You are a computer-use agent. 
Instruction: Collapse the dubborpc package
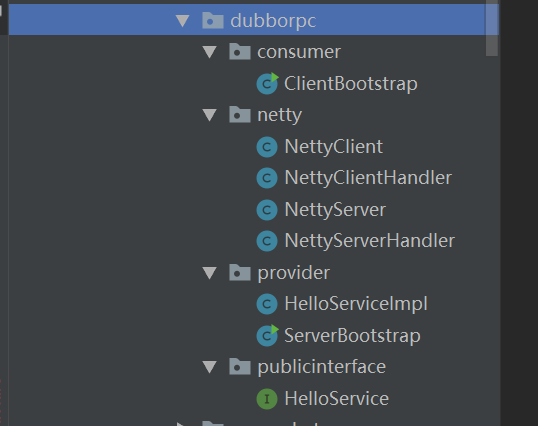(x=183, y=21)
